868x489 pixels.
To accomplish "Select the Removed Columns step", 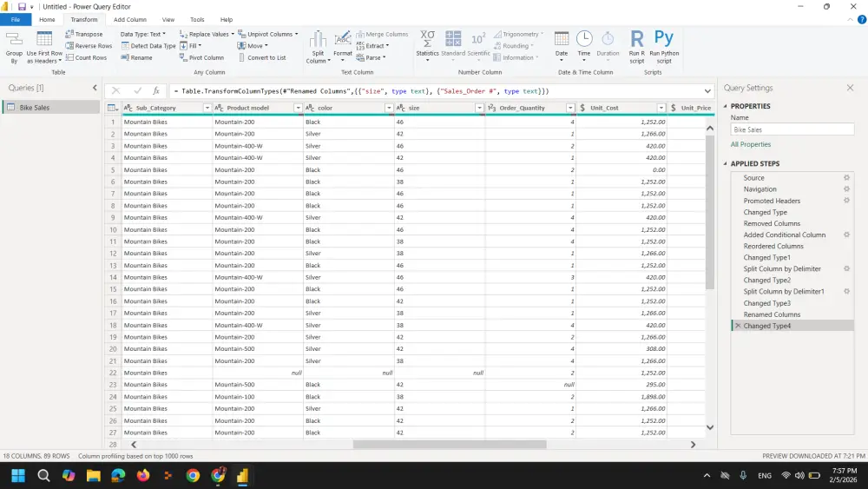I will click(772, 224).
